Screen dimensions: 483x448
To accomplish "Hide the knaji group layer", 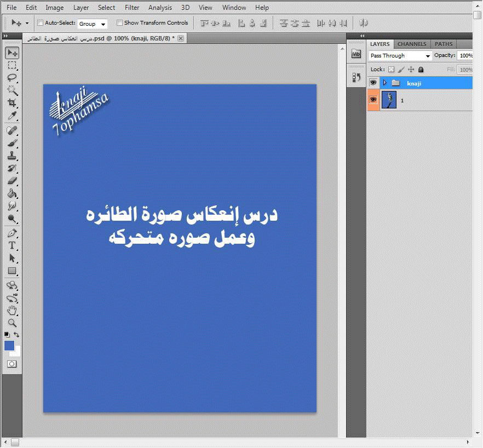I will point(373,83).
